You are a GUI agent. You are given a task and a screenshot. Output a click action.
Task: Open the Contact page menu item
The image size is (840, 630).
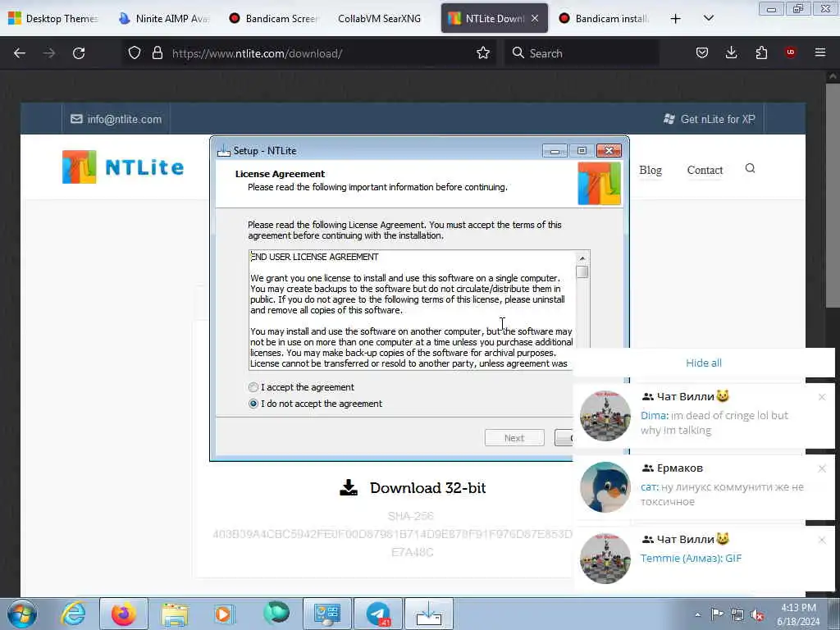(x=705, y=170)
